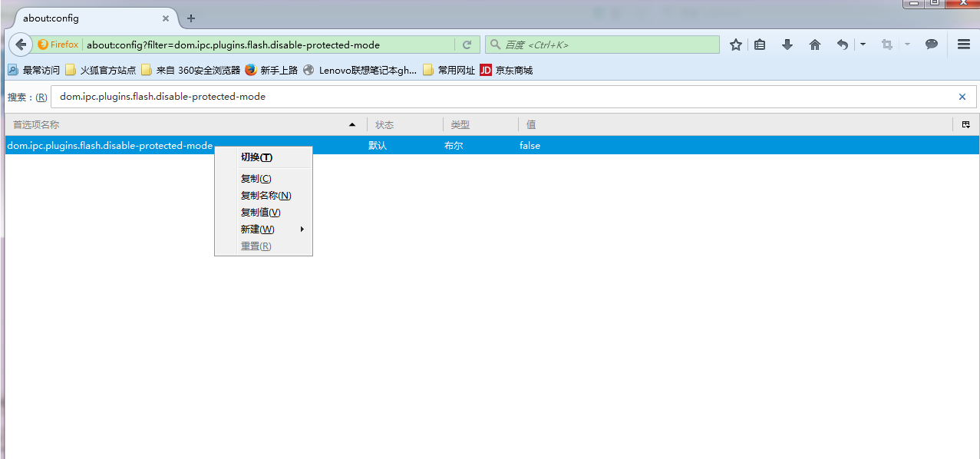This screenshot has height=459, width=980.
Task: Choose 复制(C) from context menu
Action: [x=263, y=179]
